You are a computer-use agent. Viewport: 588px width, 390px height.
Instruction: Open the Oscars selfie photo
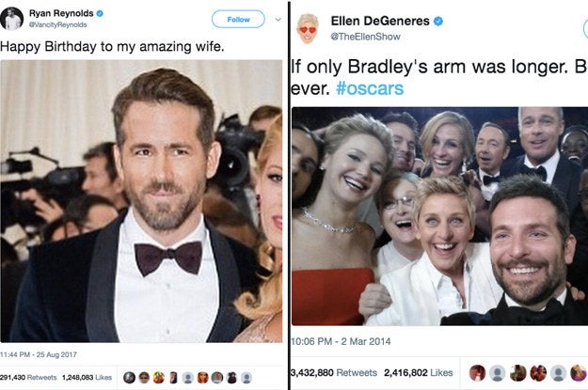coord(440,216)
